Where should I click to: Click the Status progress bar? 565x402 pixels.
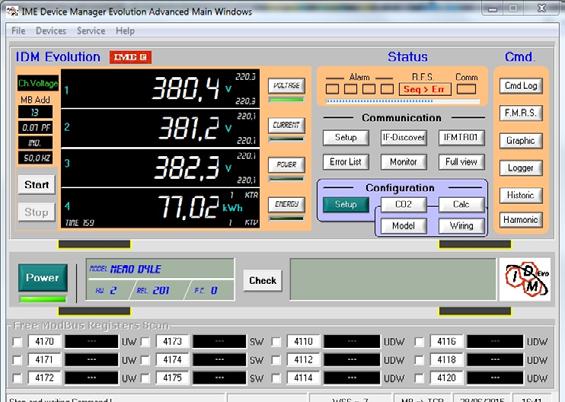[x=403, y=101]
